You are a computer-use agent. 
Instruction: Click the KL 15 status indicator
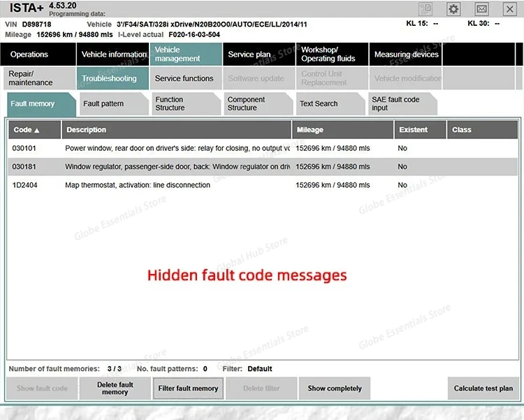pos(422,23)
